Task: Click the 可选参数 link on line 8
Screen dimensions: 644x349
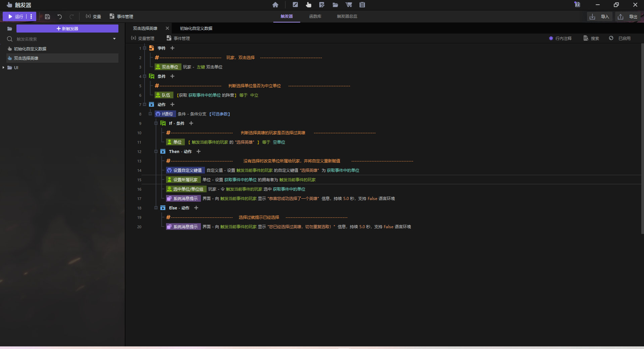Action: point(220,114)
